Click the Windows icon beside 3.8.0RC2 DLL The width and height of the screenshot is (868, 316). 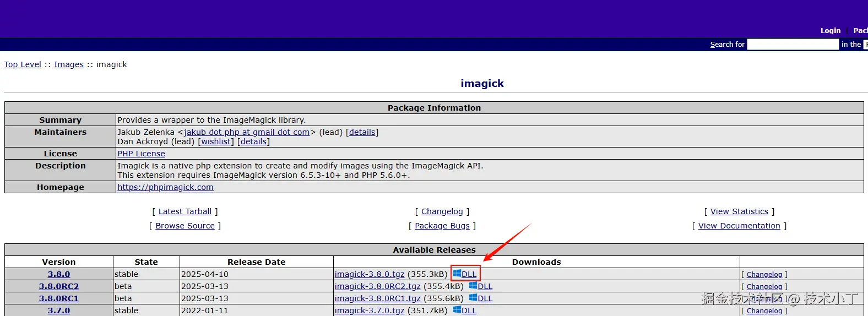click(473, 286)
